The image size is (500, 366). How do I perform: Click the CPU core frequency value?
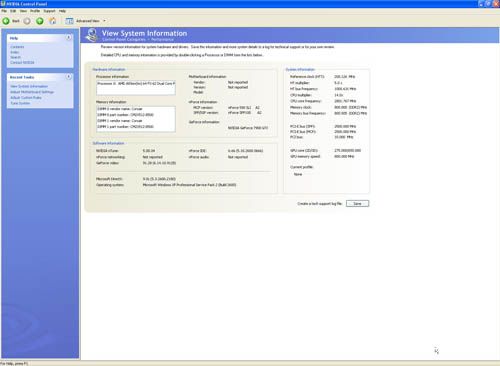(345, 101)
